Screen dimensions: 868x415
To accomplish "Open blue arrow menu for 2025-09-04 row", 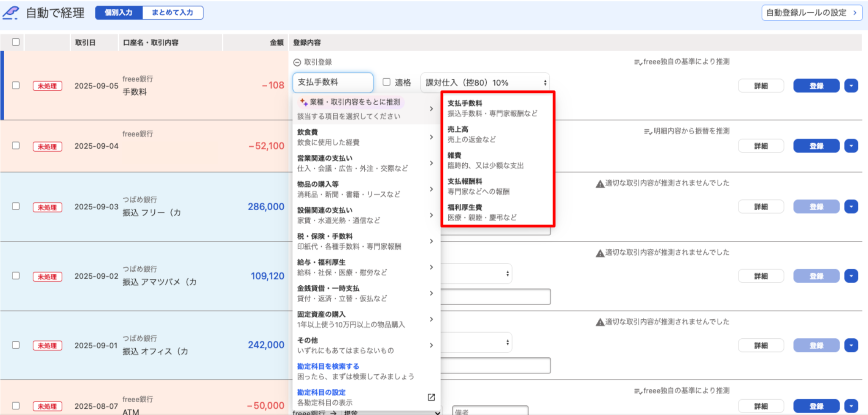I will pyautogui.click(x=851, y=146).
